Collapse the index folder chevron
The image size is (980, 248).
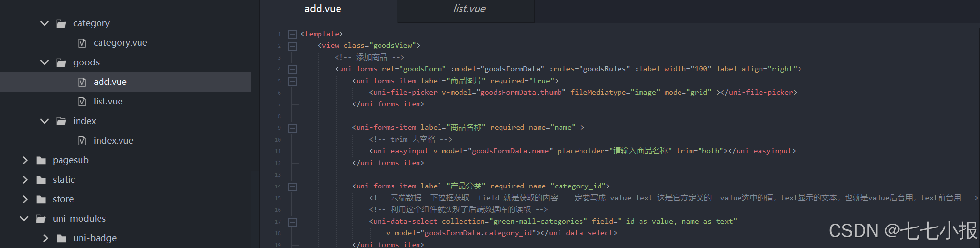click(x=44, y=121)
